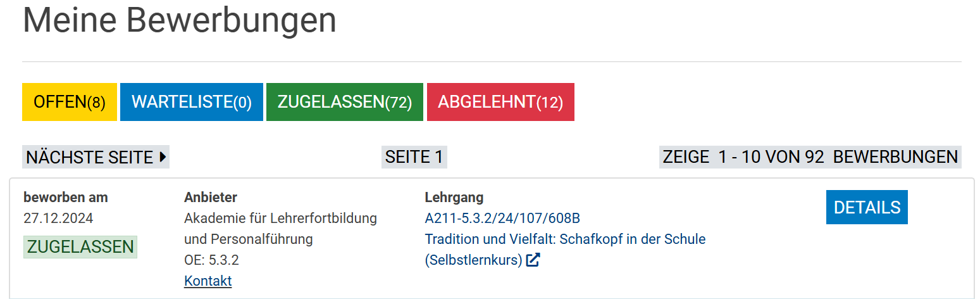This screenshot has height=299, width=980.
Task: Open the Kontakt link under Anbieter
Action: click(x=208, y=281)
